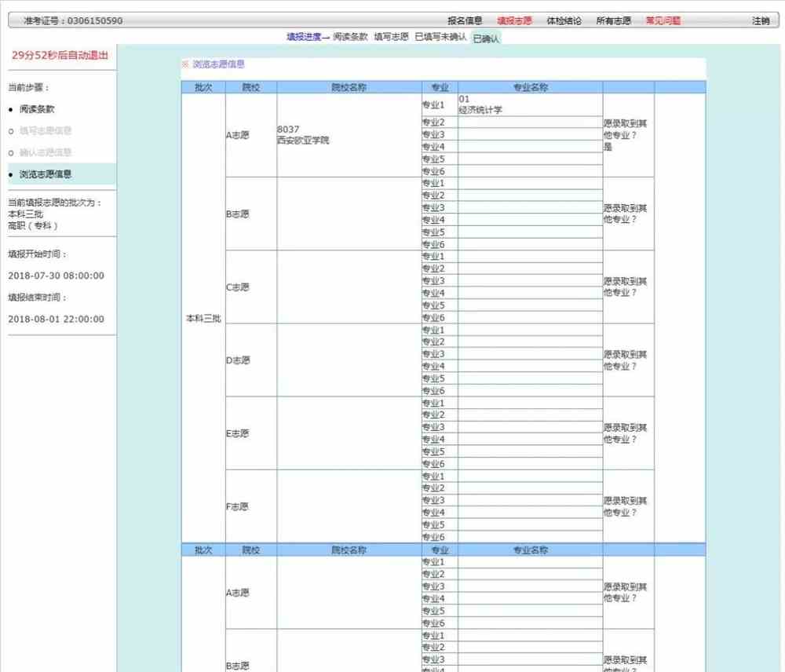Click 注销 to log out
785x672 pixels.
(x=761, y=20)
